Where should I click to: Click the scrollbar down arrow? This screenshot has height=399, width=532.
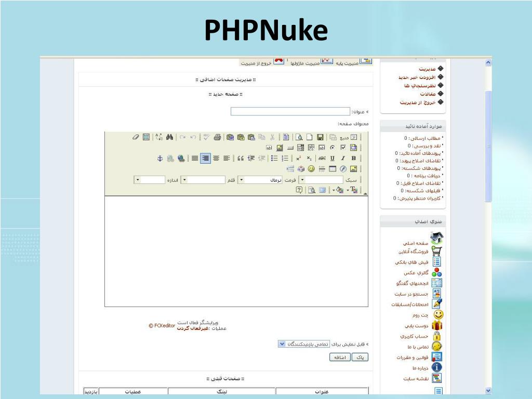488,391
